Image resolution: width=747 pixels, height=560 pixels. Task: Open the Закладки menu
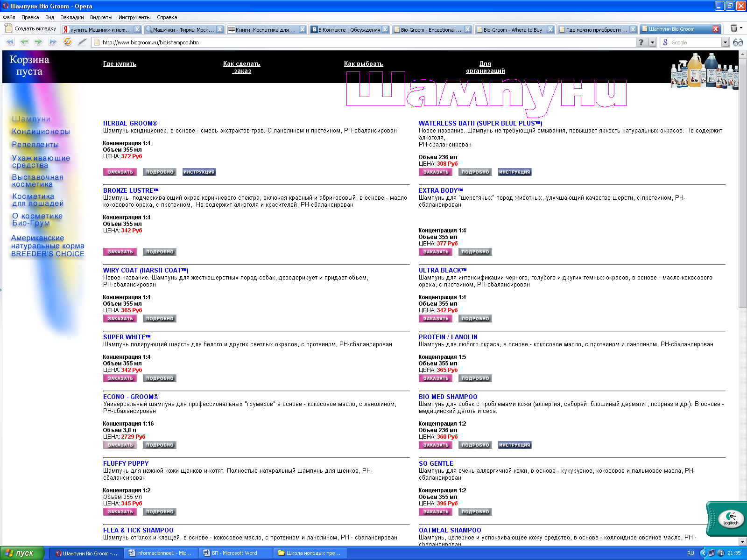click(x=72, y=17)
